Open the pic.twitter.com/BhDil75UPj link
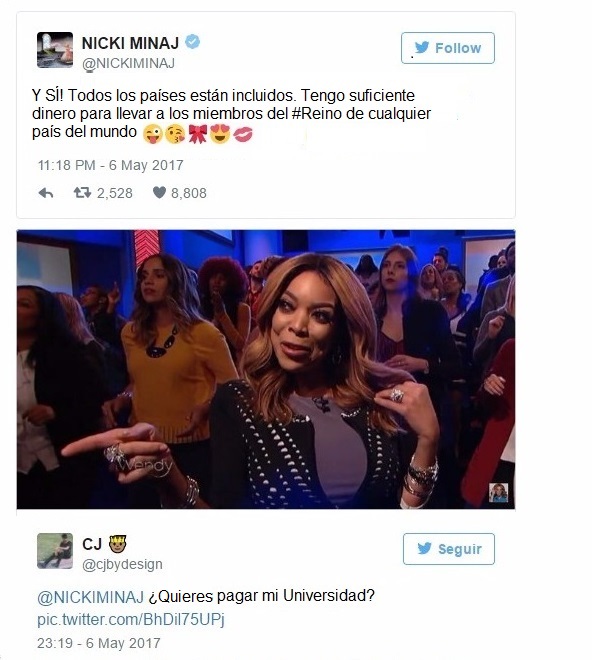 click(x=131, y=620)
